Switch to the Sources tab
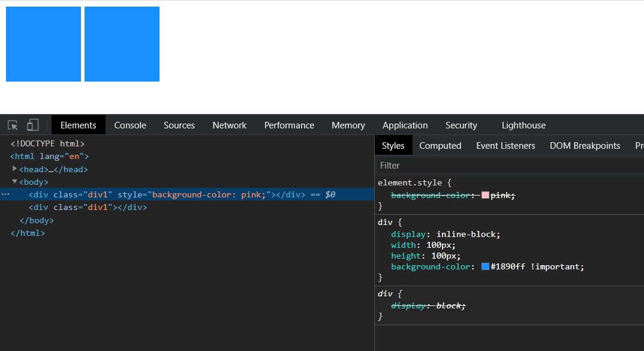The height and width of the screenshot is (351, 644). [x=179, y=125]
